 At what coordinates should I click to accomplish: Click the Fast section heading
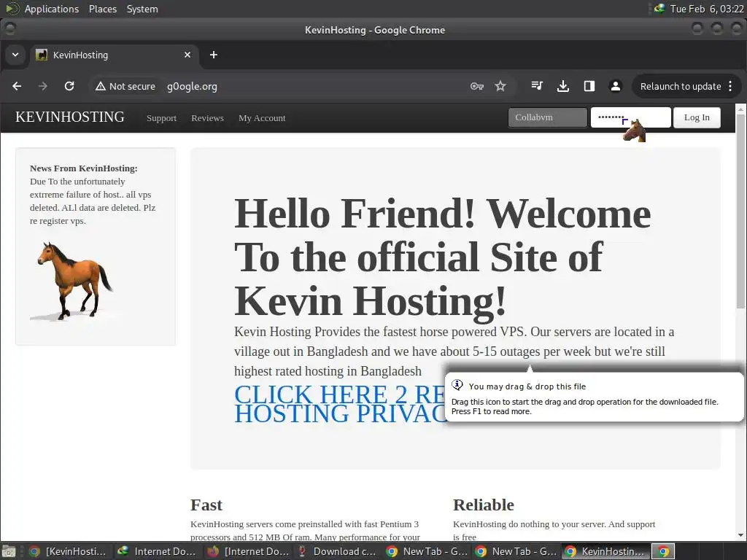tap(206, 505)
